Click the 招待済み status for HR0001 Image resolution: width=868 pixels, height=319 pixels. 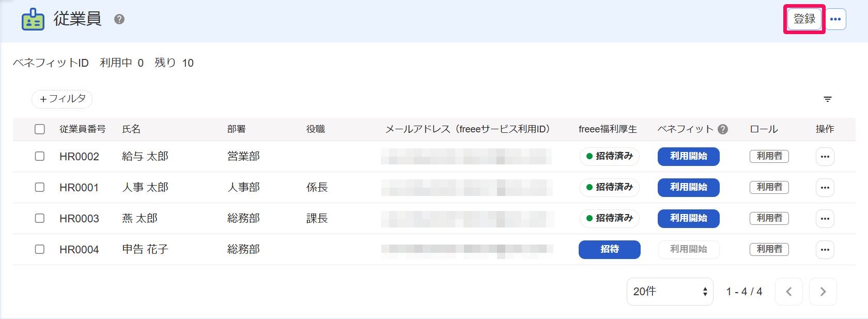pyautogui.click(x=610, y=187)
